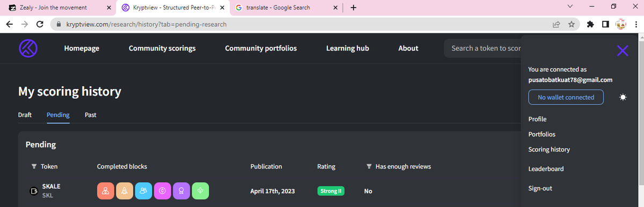The height and width of the screenshot is (207, 644).
Task: Open Community scorings in navigation
Action: 162,48
